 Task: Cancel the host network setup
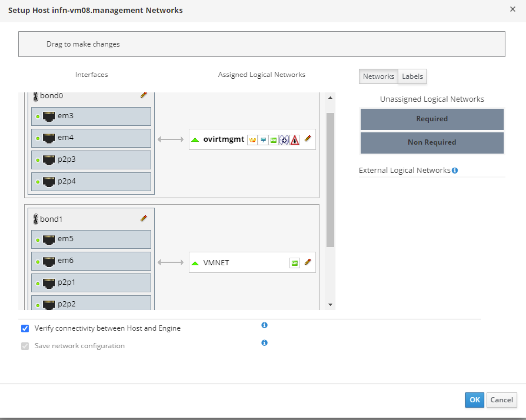click(x=501, y=400)
